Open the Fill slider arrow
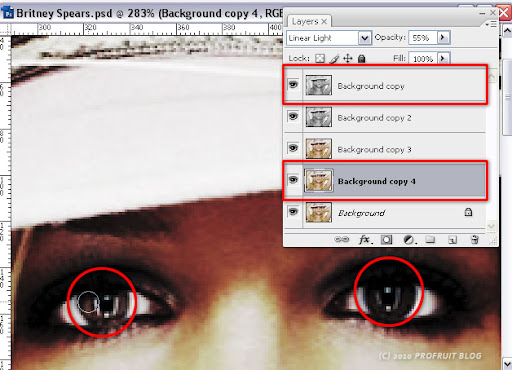The width and height of the screenshot is (512, 370). (x=443, y=59)
